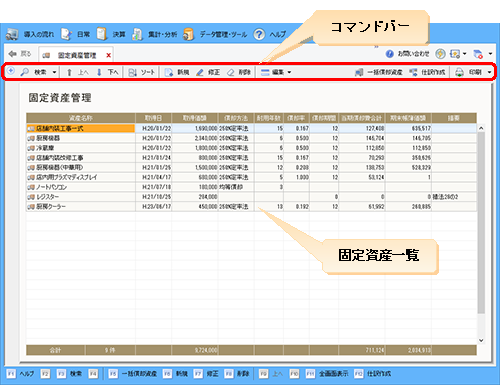Click the H.21/10/25 date cell
Screen dimensions: 500x385
(x=153, y=197)
